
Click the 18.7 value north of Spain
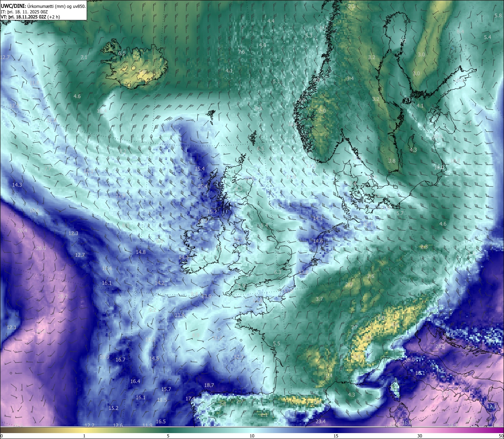(x=209, y=385)
